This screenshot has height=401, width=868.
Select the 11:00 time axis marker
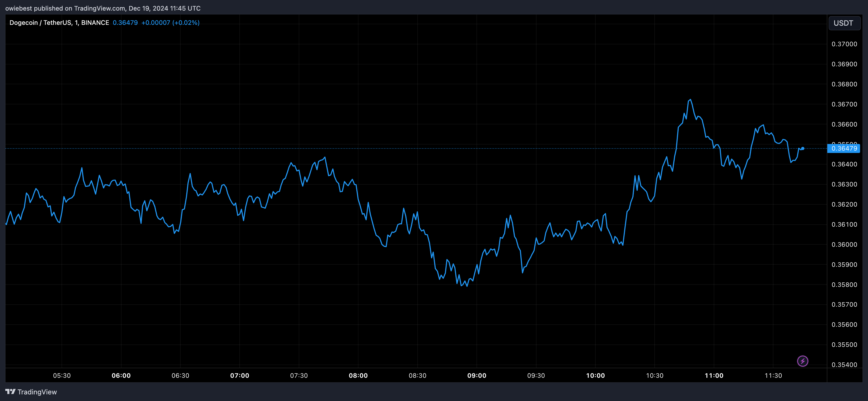click(714, 375)
